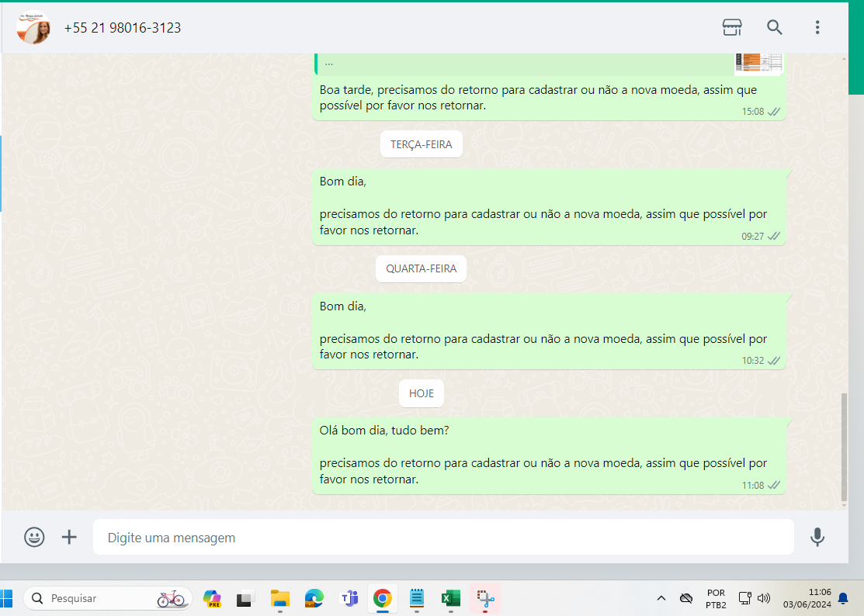Open the Snipping Tool from the taskbar
The width and height of the screenshot is (864, 616).
point(485,598)
